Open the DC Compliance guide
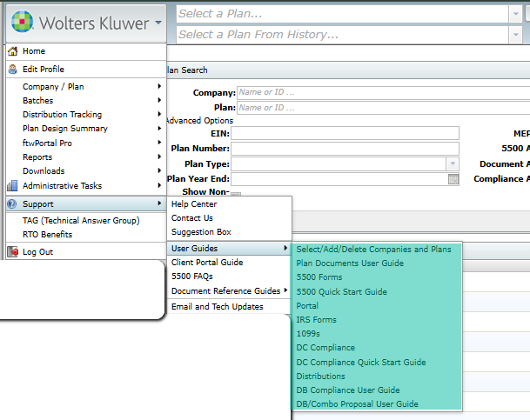Image resolution: width=530 pixels, height=420 pixels. tap(377, 348)
